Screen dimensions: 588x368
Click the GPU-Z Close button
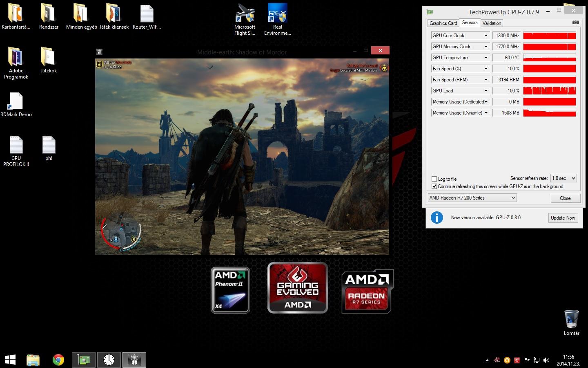(x=565, y=198)
